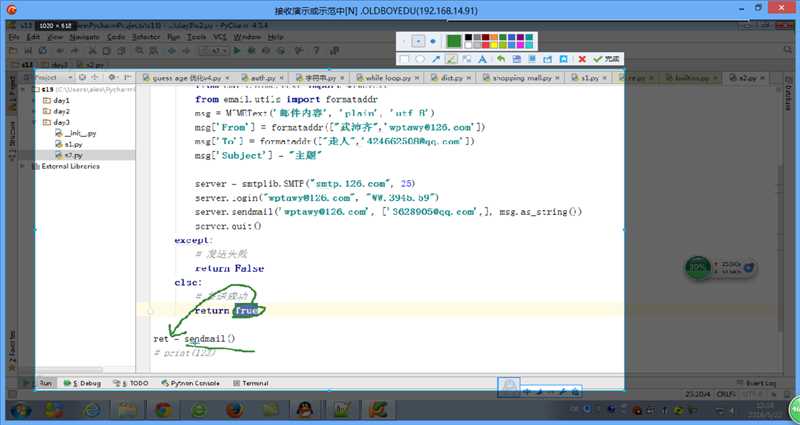Open the Tools menu in PyCharm
This screenshot has height=425, width=800.
point(196,37)
